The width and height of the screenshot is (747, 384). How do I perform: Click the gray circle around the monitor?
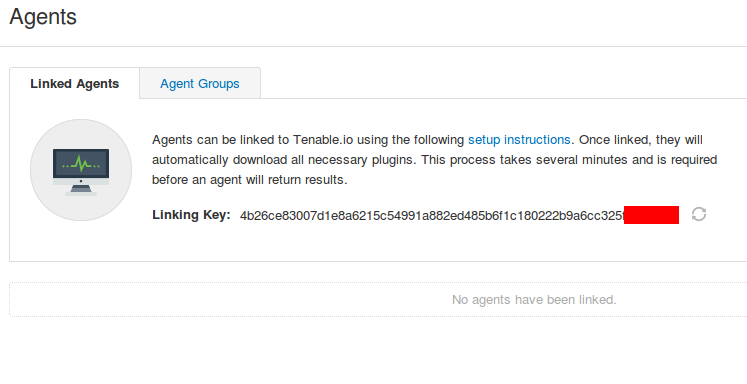click(81, 170)
